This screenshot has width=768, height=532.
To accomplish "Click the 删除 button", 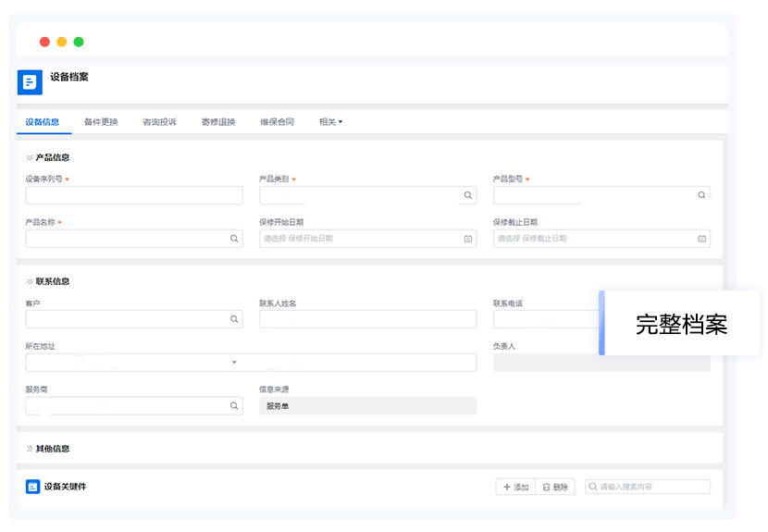I will click(x=555, y=487).
